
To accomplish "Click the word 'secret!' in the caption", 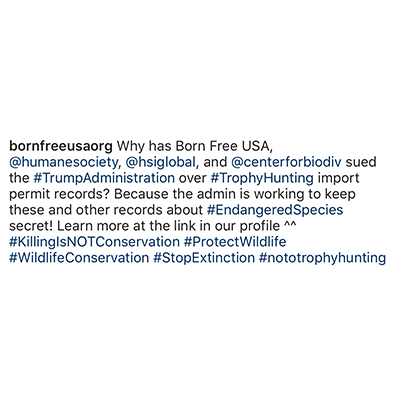I will click(x=31, y=226).
